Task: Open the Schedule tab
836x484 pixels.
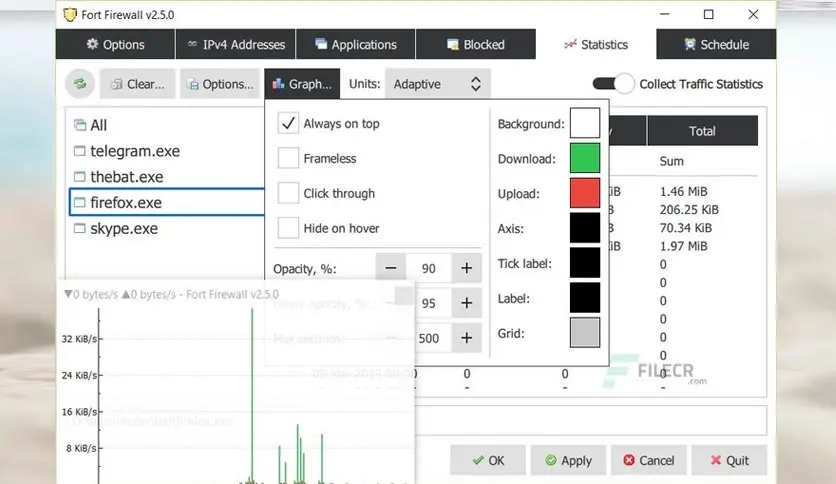Action: (716, 44)
